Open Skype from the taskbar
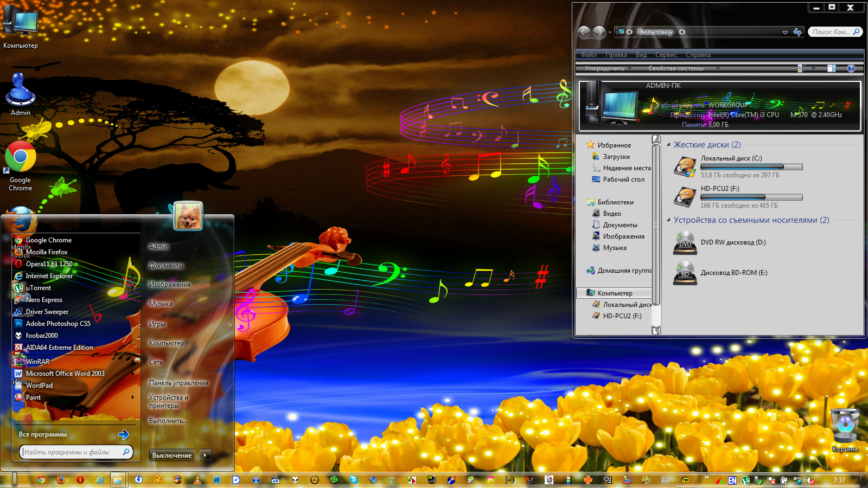 point(354,480)
